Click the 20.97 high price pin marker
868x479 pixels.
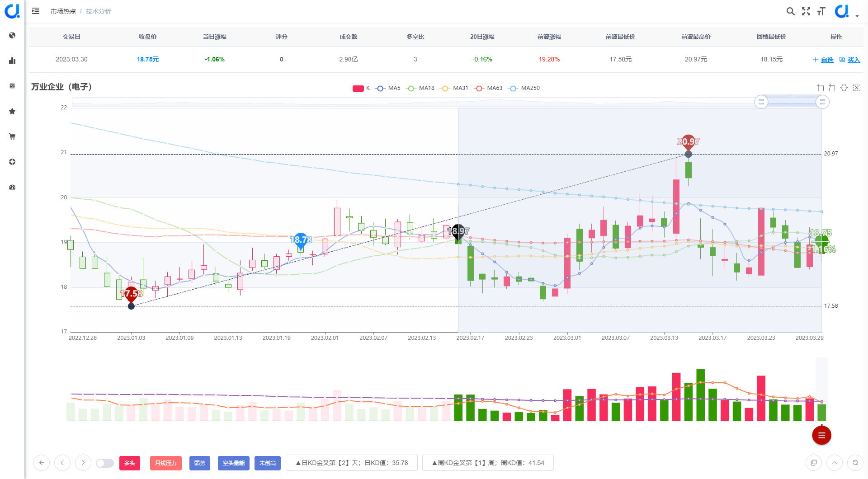tap(688, 143)
